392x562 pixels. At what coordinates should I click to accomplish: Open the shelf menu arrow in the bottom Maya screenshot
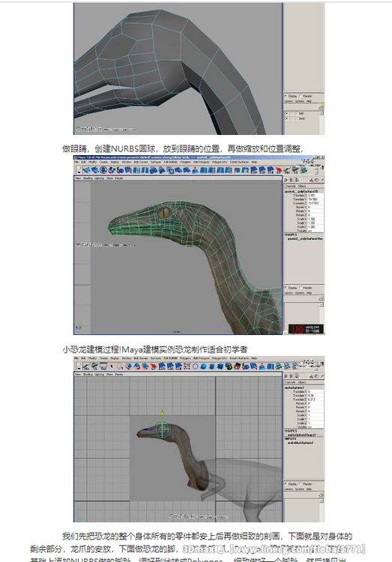pos(79,368)
